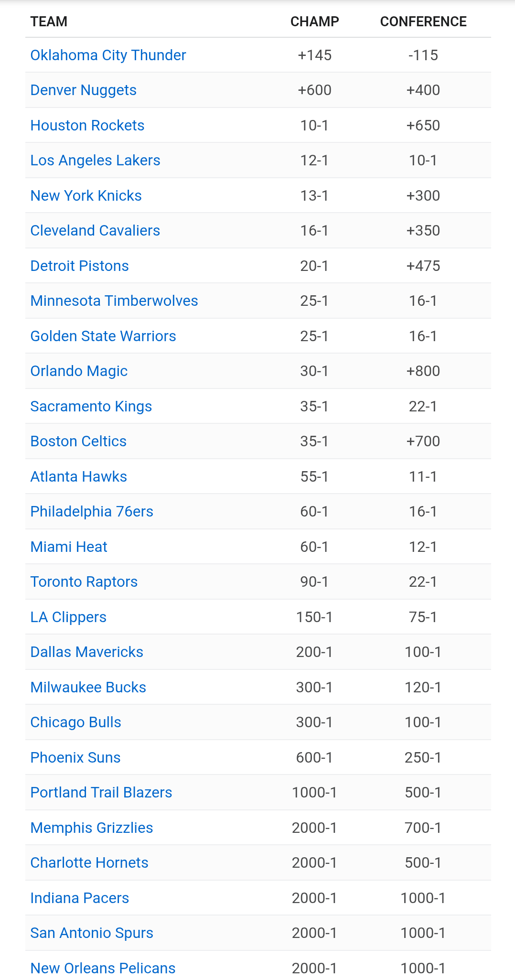Click the CONFERENCE column header

click(x=423, y=22)
